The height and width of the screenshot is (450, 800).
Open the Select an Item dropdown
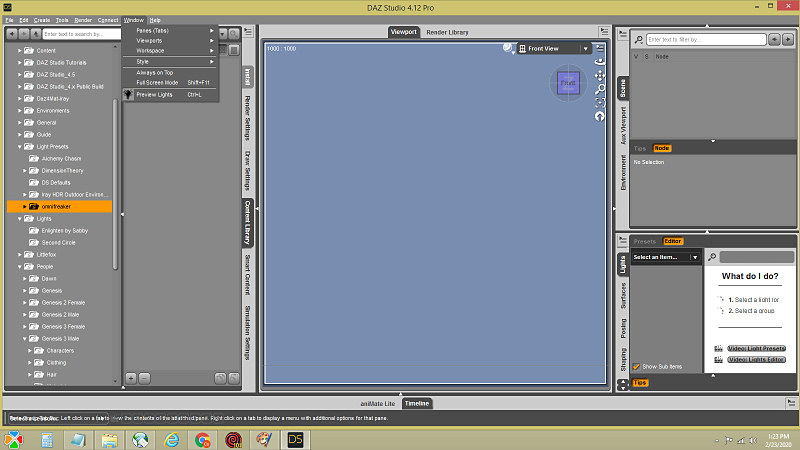coord(665,257)
